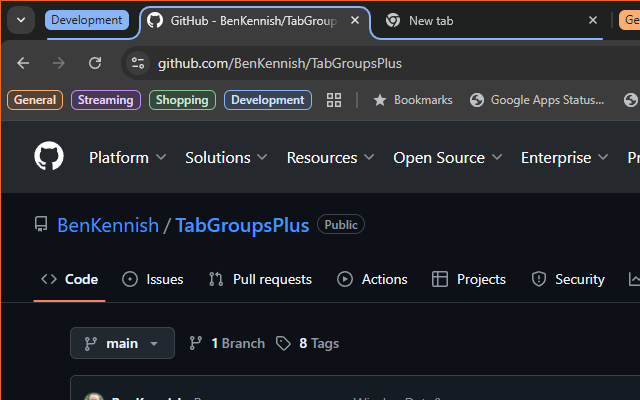Open the tab search dropdown arrow

tap(21, 20)
